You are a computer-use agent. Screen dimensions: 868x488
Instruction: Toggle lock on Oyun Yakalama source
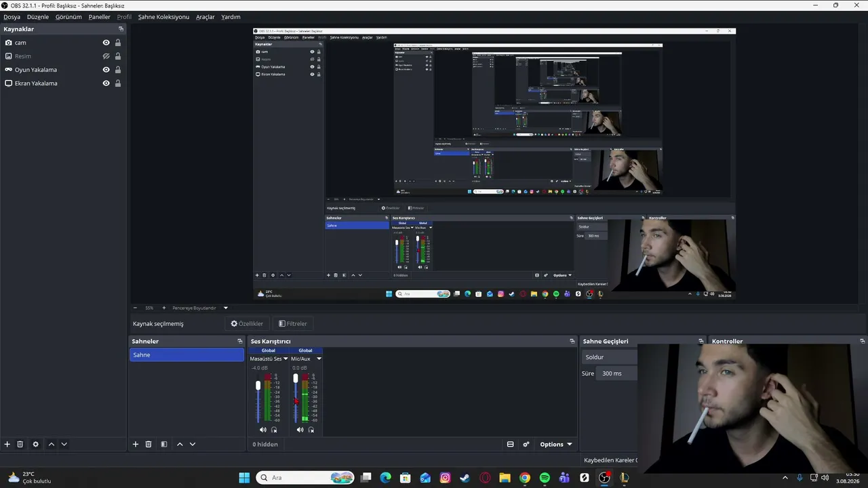[118, 70]
